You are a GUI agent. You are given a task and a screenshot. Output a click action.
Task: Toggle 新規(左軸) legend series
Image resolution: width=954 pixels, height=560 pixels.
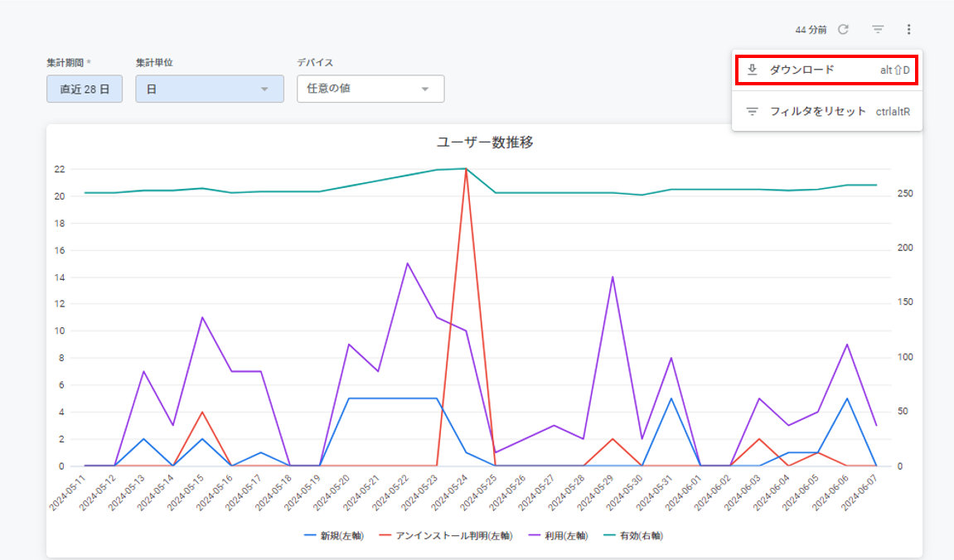334,536
